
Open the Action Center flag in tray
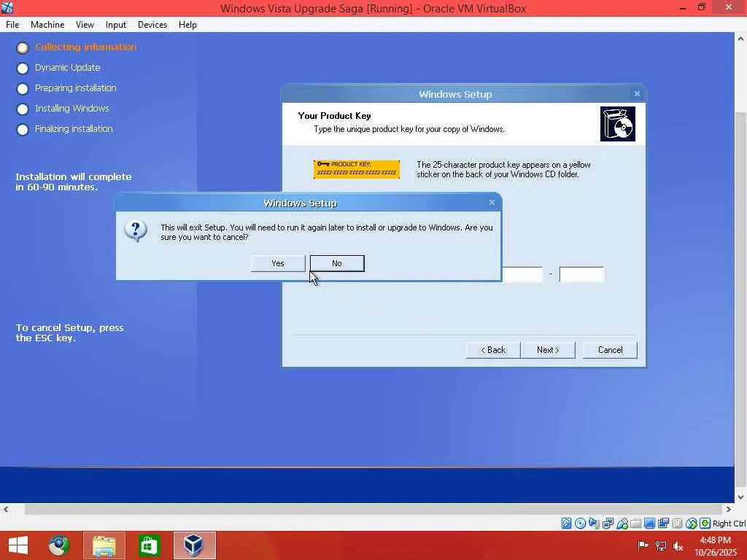click(x=643, y=545)
